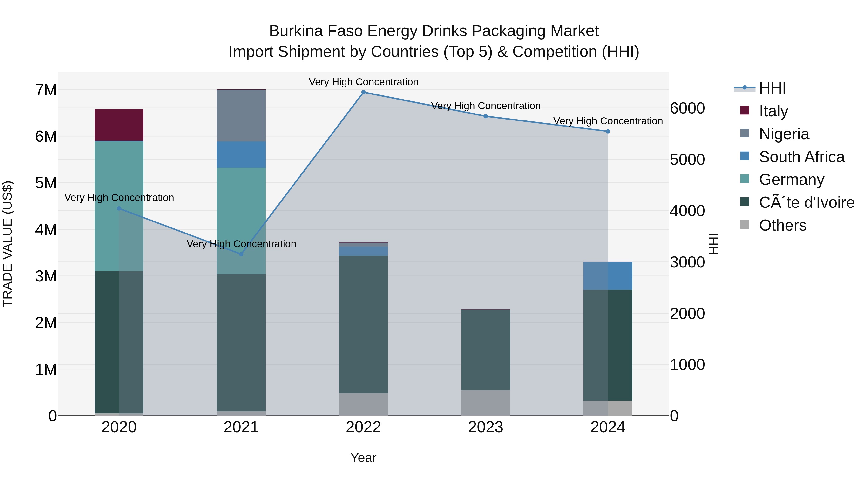Click the Côte d'Ivoire segment of 2021 bar
This screenshot has width=868, height=488.
pyautogui.click(x=241, y=342)
